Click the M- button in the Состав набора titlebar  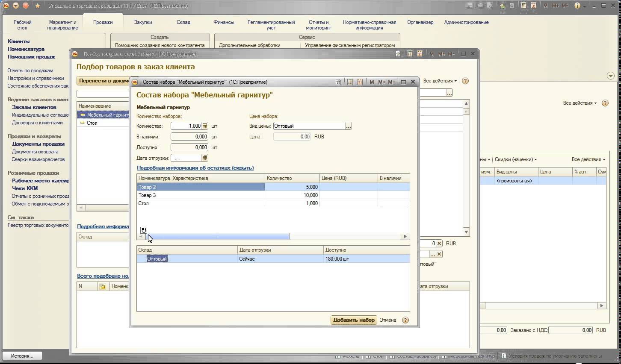pyautogui.click(x=391, y=82)
